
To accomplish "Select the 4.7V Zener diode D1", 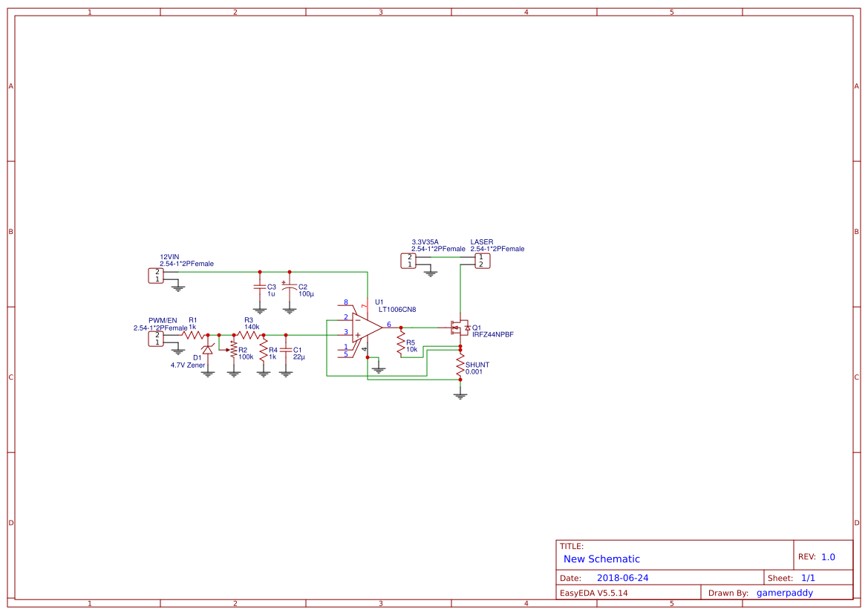I will coord(207,348).
